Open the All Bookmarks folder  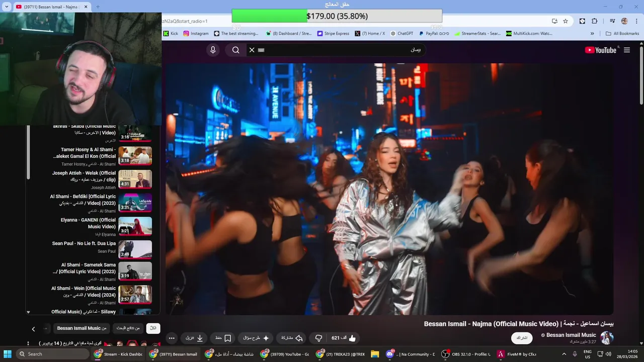622,34
